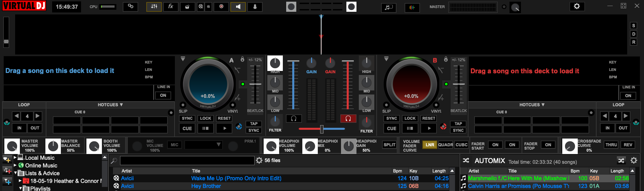Click the Master Volume knob
This screenshot has width=644, height=191.
12,146
